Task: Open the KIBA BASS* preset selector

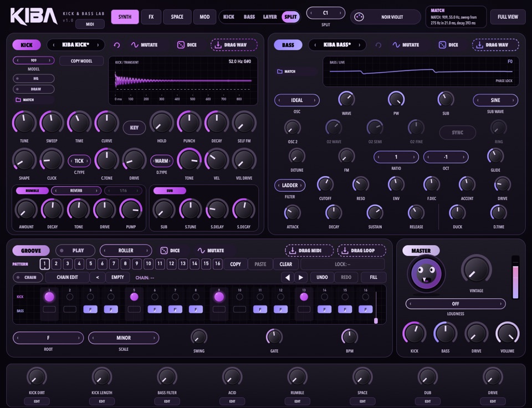Action: click(x=337, y=45)
